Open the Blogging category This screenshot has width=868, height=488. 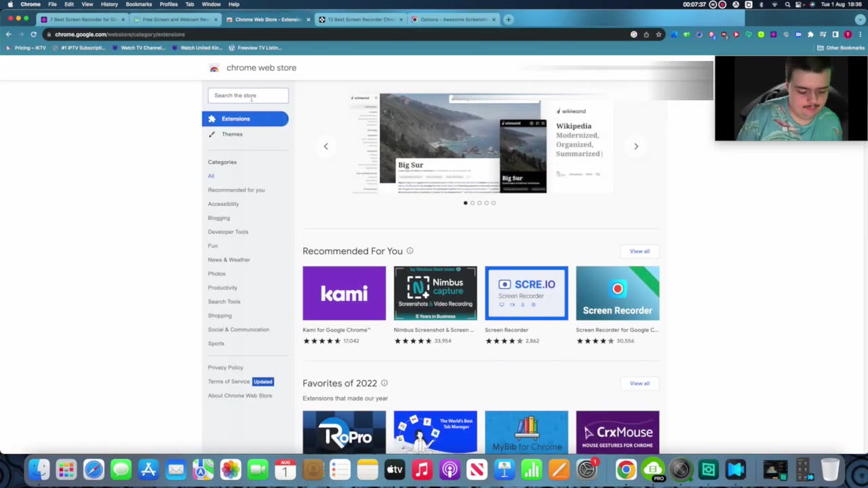218,218
